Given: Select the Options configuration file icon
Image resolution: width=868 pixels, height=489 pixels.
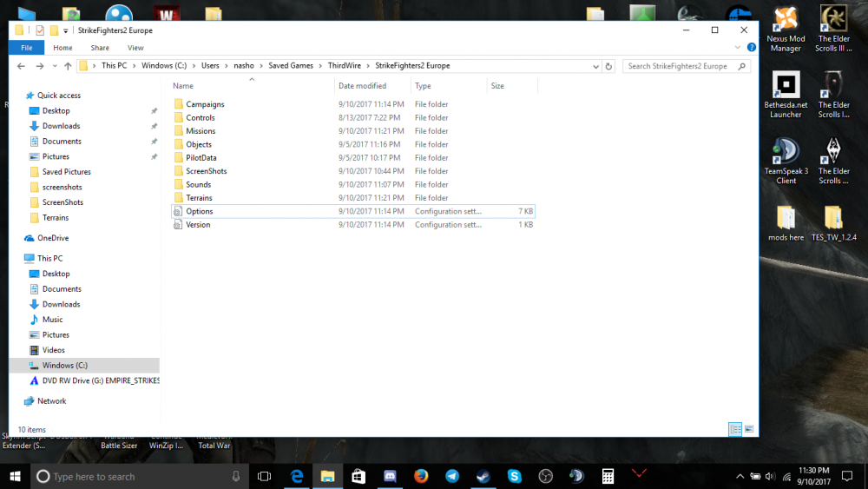Looking at the screenshot, I should tap(178, 211).
